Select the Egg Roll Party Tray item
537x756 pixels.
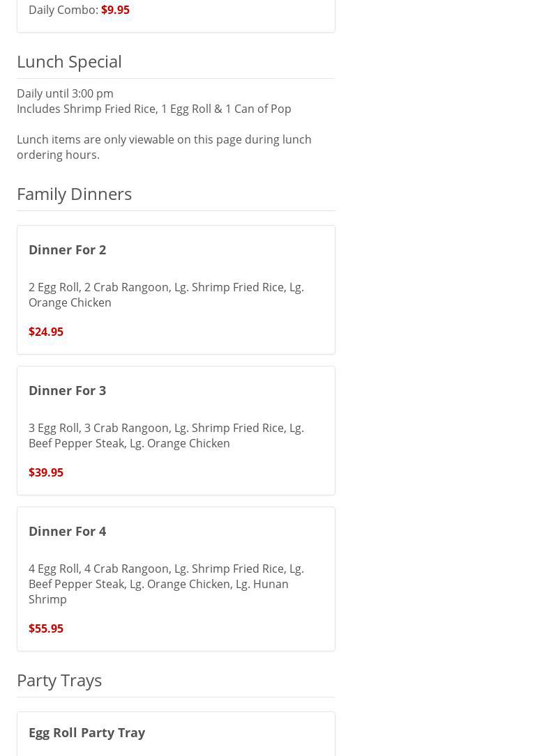coord(86,732)
